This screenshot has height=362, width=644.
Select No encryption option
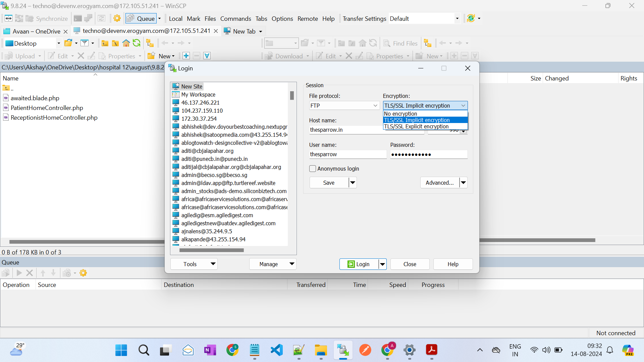425,114
